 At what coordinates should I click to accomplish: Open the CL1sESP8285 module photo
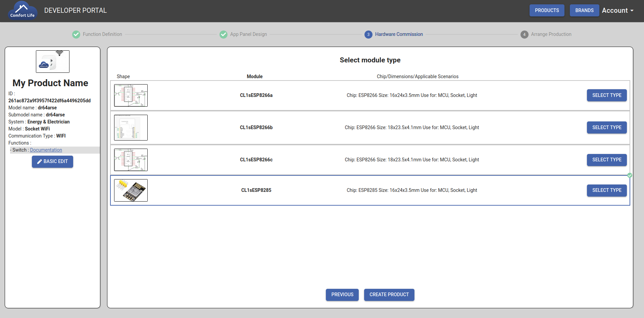point(131,190)
